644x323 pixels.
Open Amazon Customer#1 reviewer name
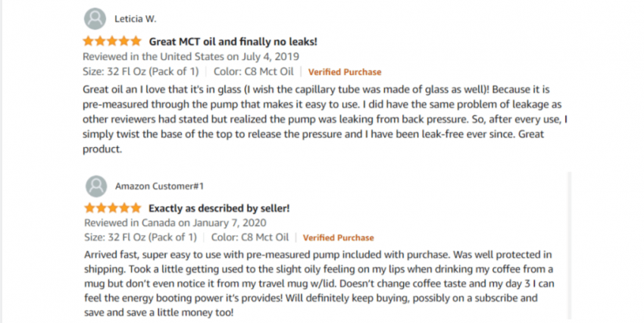159,187
